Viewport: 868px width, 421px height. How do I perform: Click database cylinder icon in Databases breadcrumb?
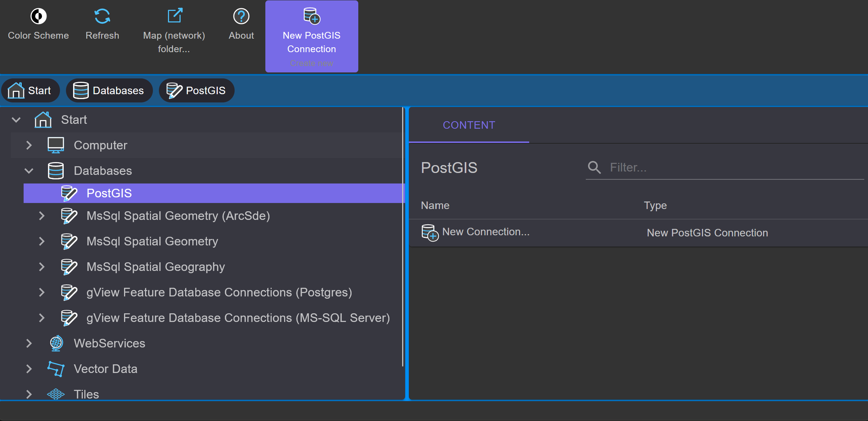pos(81,90)
